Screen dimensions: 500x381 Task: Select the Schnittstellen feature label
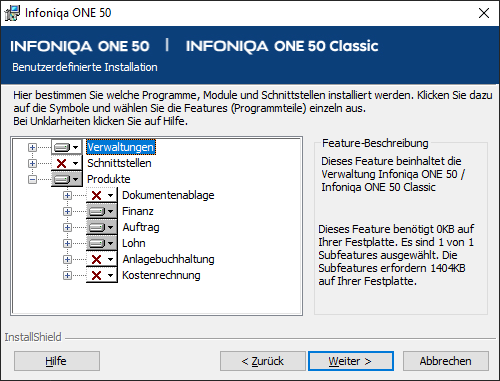pos(119,163)
